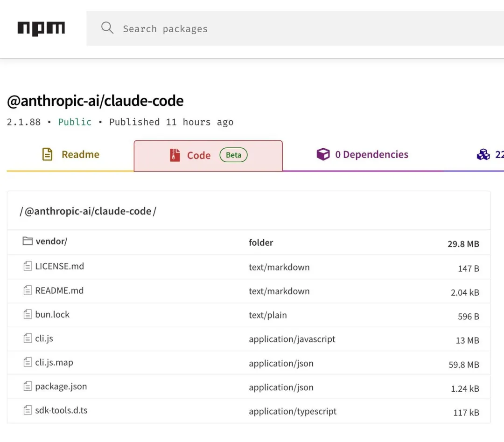Click the search magnifier icon
Image resolution: width=504 pixels, height=442 pixels.
[x=107, y=28]
